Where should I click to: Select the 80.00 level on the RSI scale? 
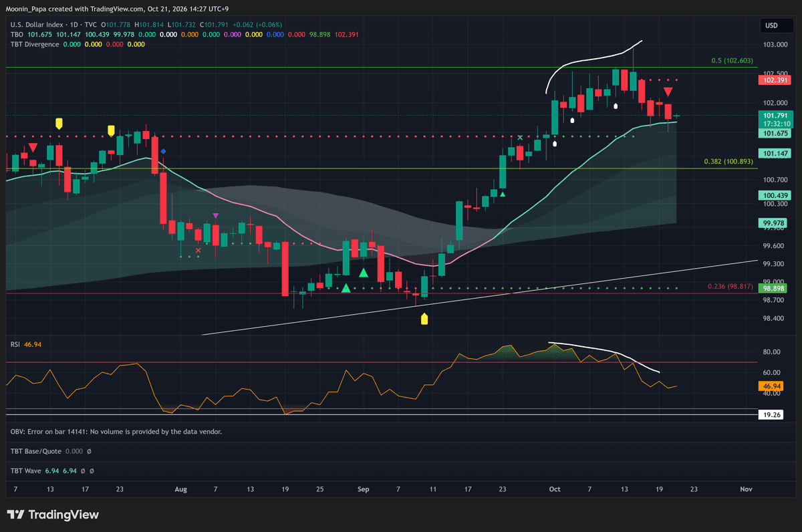[x=773, y=352]
